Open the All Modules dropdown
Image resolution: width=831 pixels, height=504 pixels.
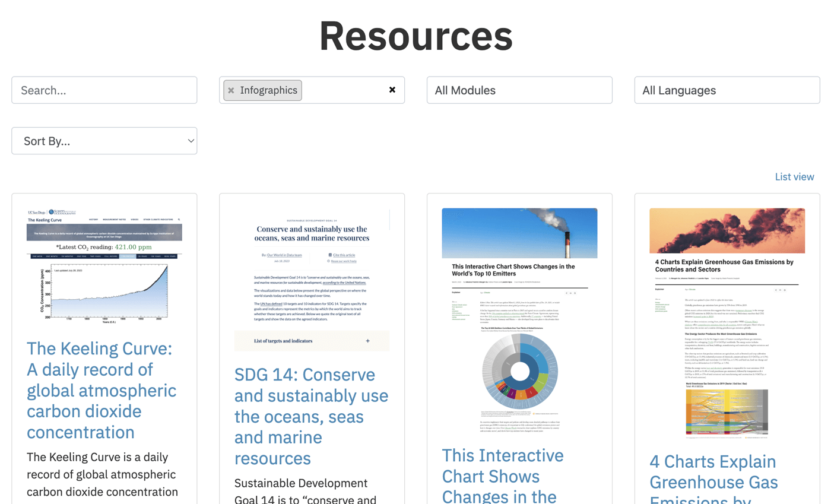click(x=519, y=90)
